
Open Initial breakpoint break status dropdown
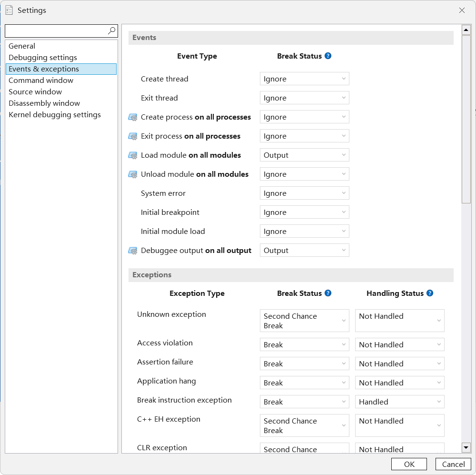point(305,212)
